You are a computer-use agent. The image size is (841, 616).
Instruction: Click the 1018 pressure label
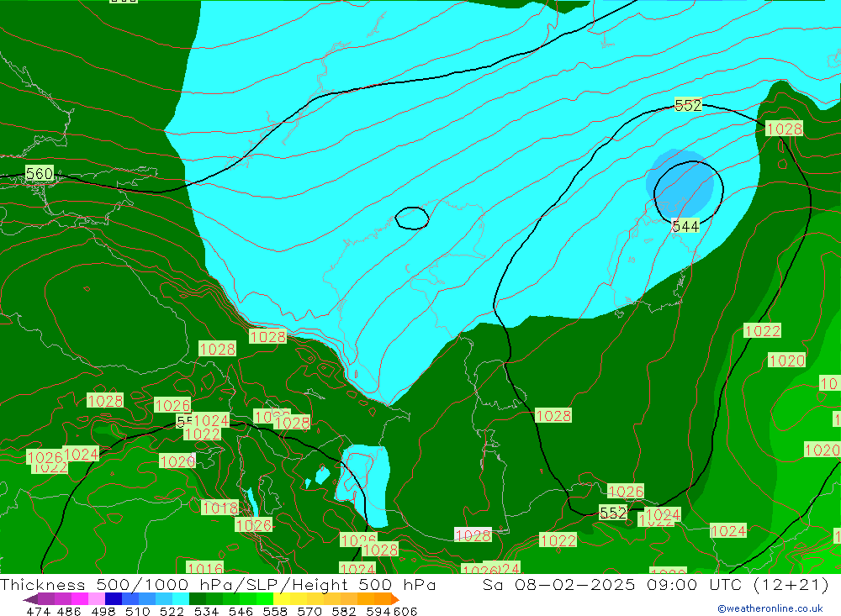(x=220, y=507)
